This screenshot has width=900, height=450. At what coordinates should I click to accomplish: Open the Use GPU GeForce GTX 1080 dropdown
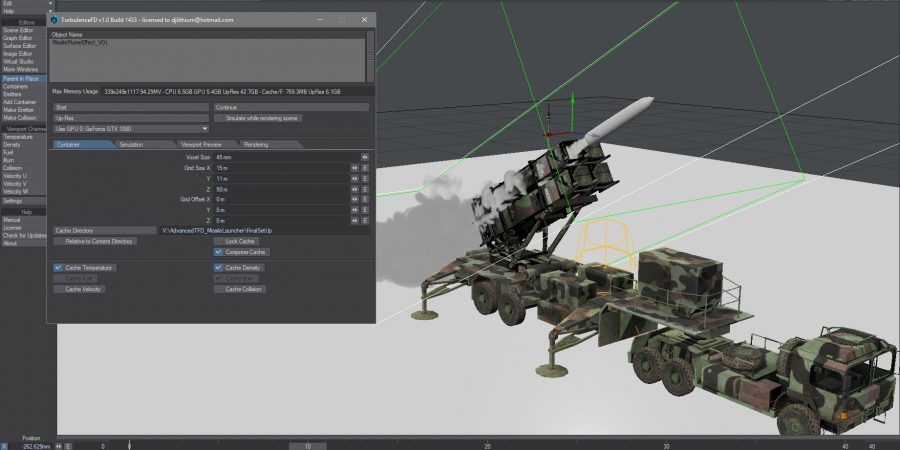(130, 128)
